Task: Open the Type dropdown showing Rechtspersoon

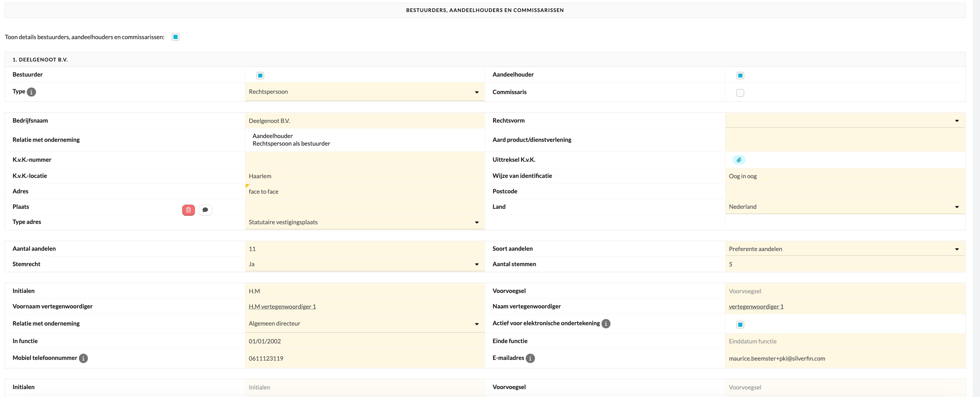Action: [364, 92]
